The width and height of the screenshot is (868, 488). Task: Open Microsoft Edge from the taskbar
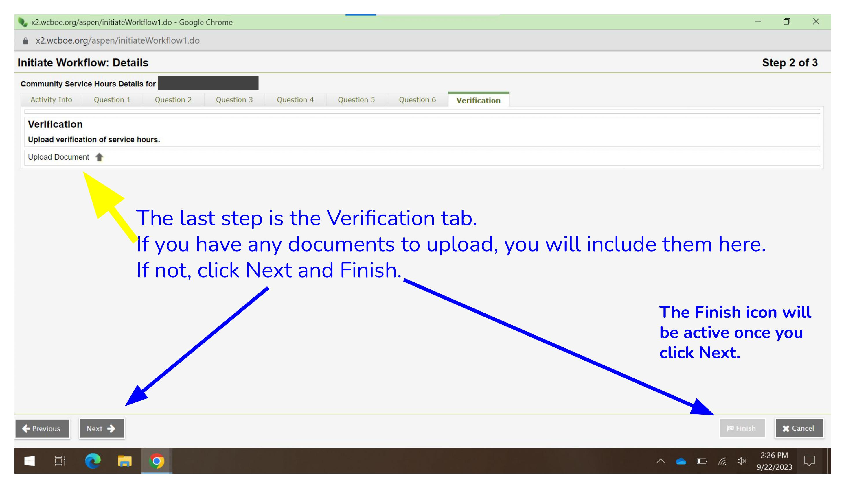(93, 461)
